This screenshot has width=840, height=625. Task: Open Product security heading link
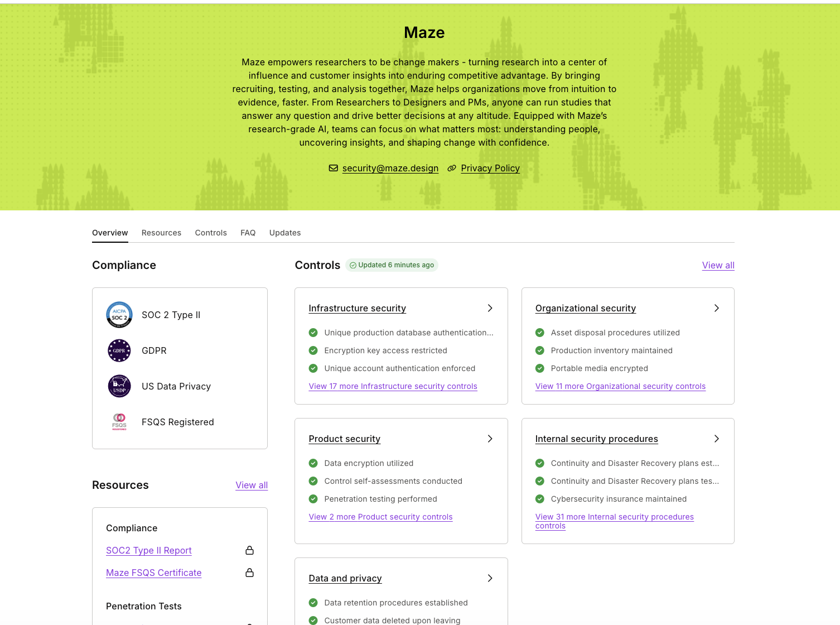pos(345,439)
